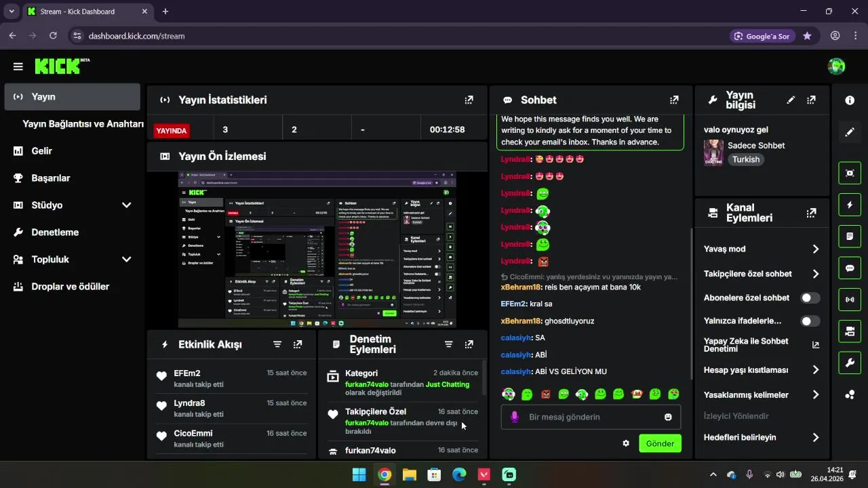Viewport: 868px width, 488px height.
Task: Click the EFEm2 follow entry
Action: tap(231, 378)
